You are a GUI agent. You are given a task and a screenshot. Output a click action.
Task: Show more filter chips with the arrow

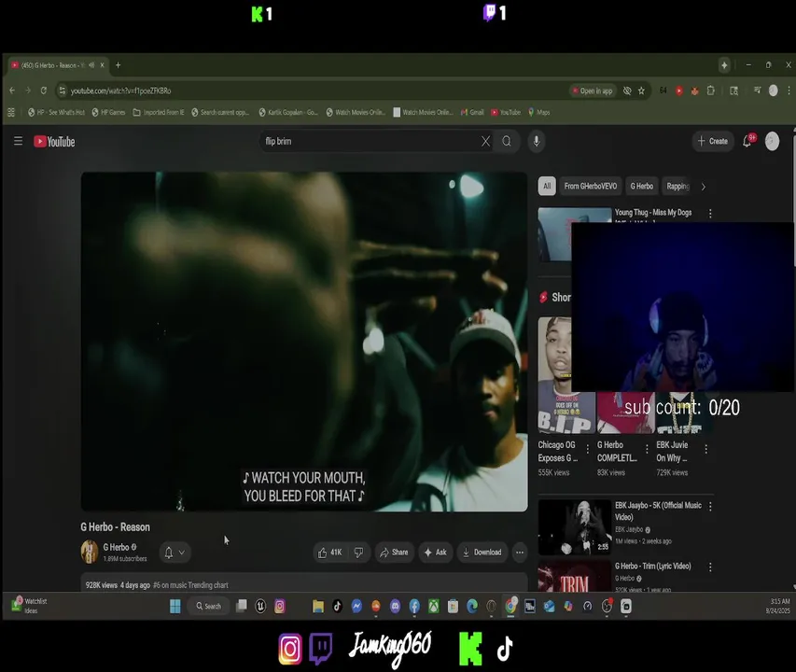[703, 187]
